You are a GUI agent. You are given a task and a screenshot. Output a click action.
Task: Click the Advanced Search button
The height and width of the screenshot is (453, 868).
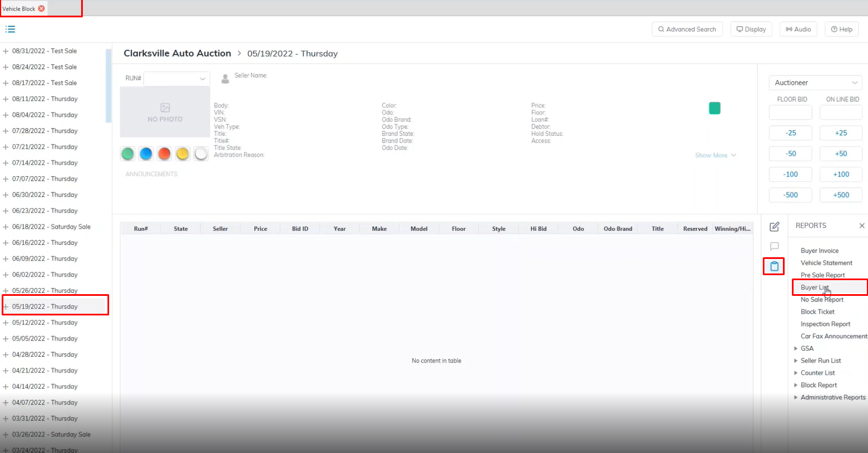coord(687,29)
